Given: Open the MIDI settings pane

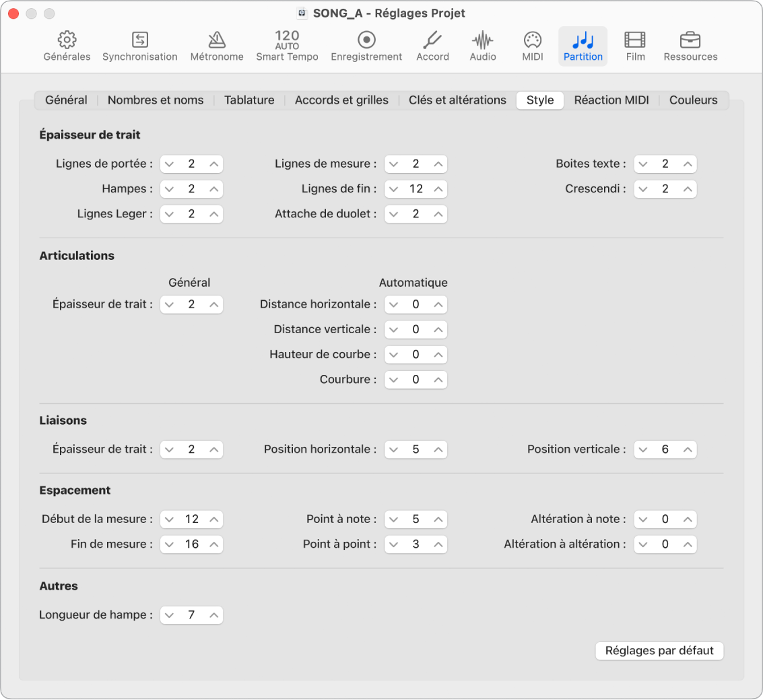Looking at the screenshot, I should tap(532, 46).
